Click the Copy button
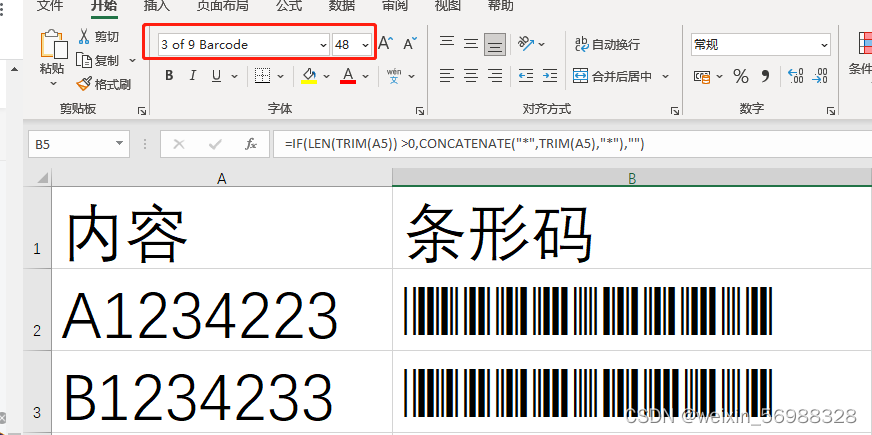The image size is (872, 435). coord(98,60)
